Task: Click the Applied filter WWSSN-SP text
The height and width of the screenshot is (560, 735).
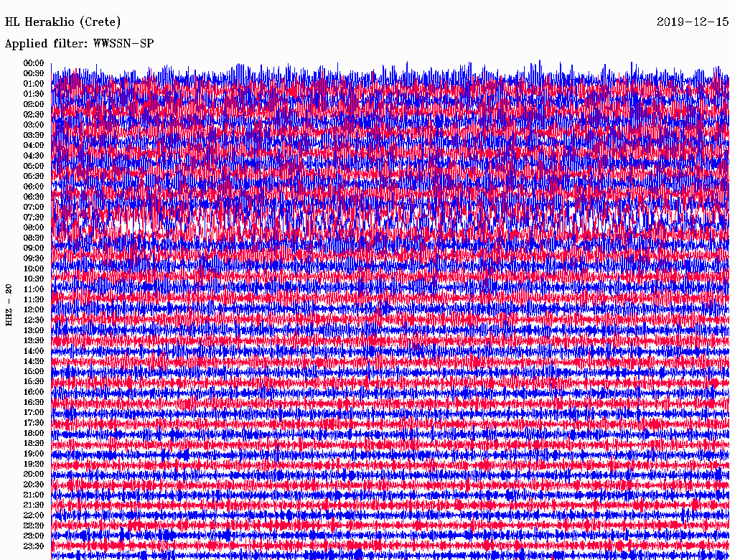Action: pyautogui.click(x=79, y=44)
